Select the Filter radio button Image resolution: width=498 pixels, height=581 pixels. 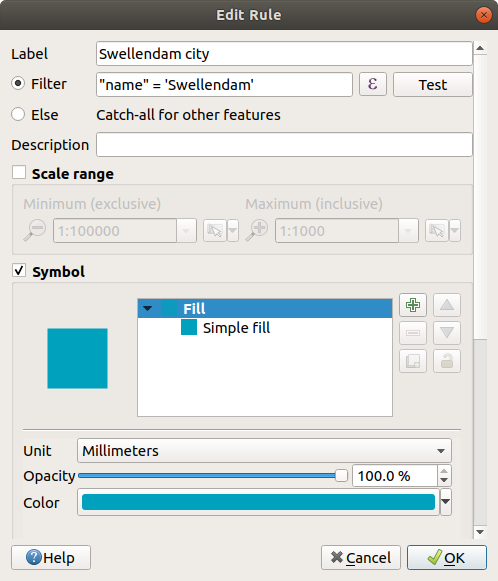click(x=18, y=83)
